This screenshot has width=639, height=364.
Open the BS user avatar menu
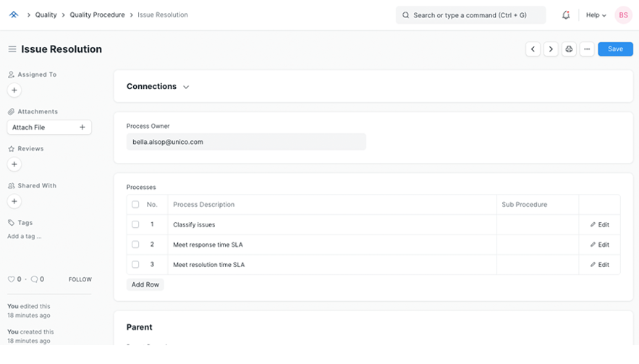tap(623, 15)
